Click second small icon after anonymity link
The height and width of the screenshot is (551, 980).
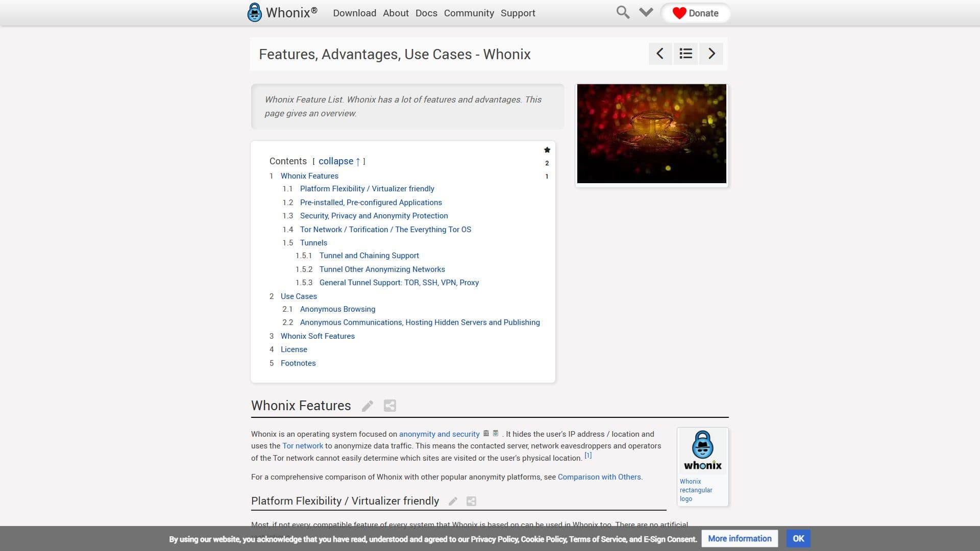click(496, 433)
